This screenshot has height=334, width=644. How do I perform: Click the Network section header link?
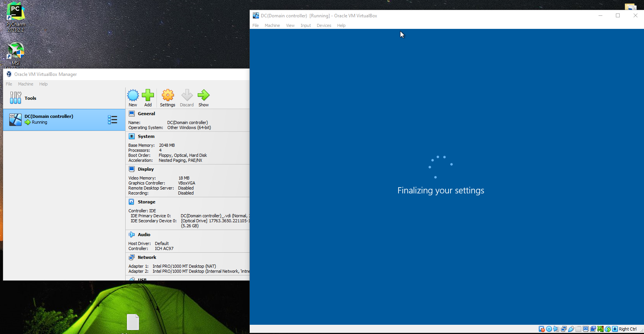tap(147, 257)
